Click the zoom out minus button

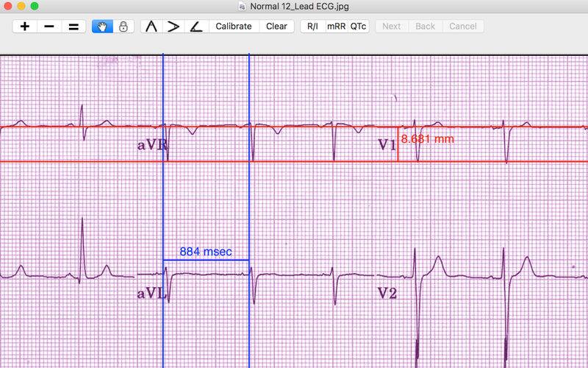point(49,26)
